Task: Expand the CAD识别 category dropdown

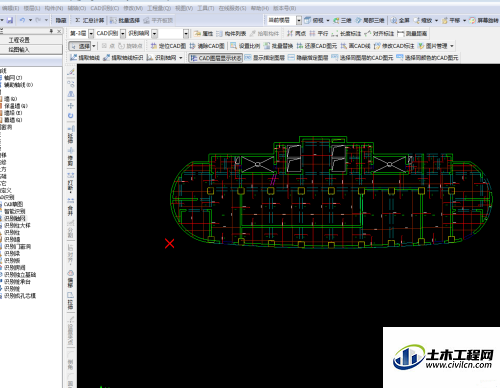Action: point(110,33)
